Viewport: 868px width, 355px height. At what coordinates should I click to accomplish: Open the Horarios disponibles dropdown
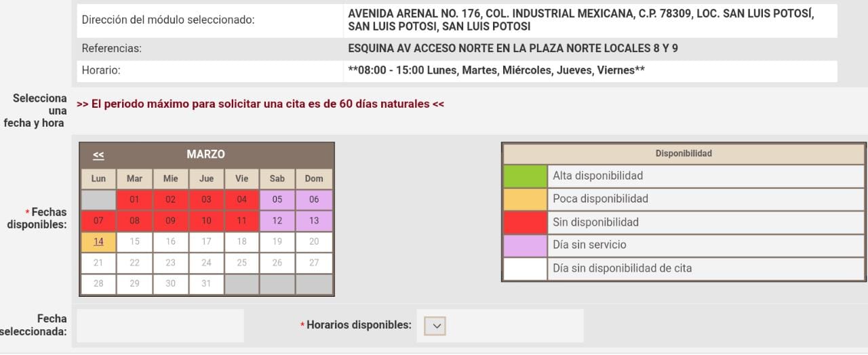(x=437, y=326)
